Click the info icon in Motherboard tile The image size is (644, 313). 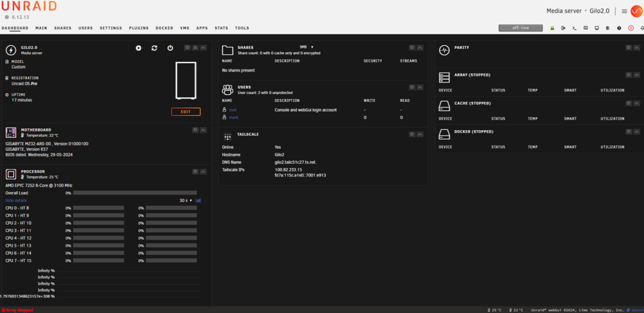coord(196,130)
